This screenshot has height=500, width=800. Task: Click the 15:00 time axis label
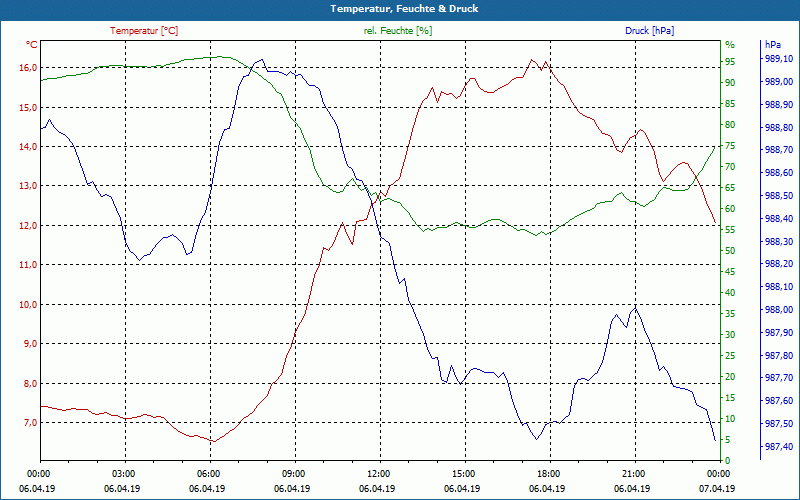(x=463, y=473)
